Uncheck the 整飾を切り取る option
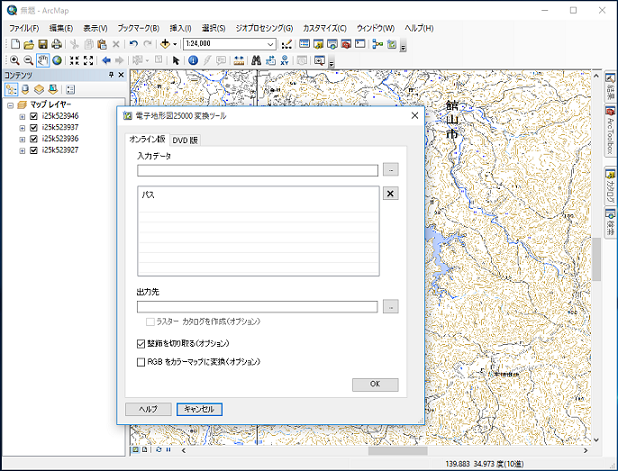 coord(141,344)
